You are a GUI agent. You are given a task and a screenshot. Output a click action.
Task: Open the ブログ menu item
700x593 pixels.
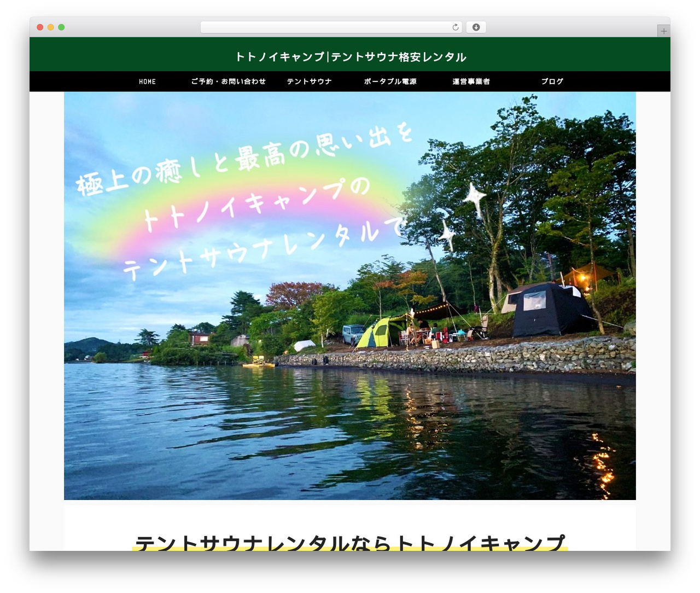tap(552, 82)
